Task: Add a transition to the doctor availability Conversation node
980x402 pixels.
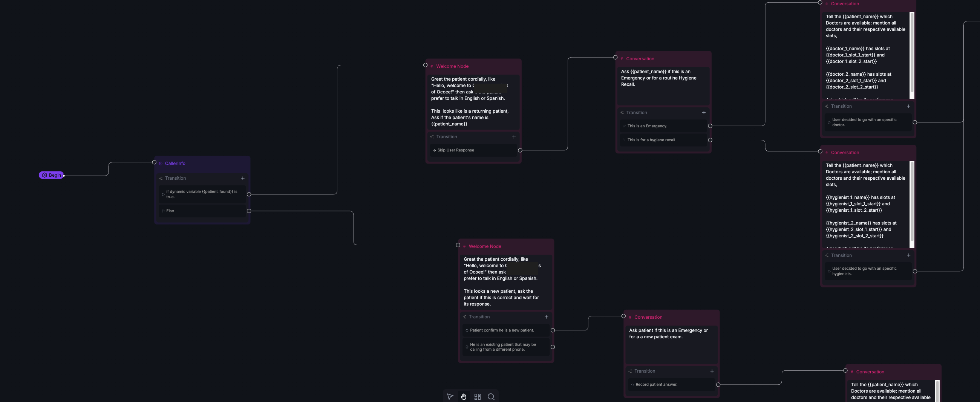Action: pos(908,106)
